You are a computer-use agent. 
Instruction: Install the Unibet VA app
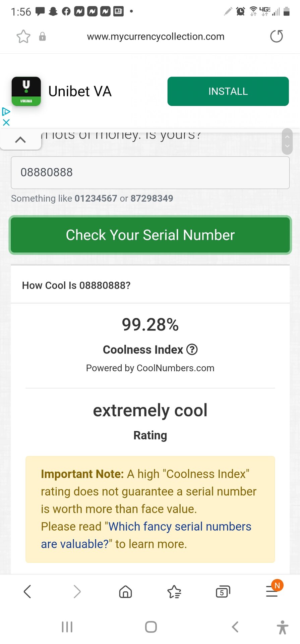pyautogui.click(x=228, y=91)
